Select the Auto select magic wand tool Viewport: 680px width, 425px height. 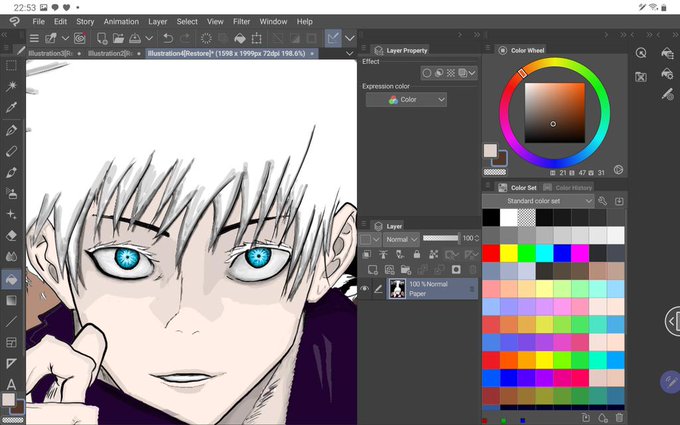pos(11,86)
